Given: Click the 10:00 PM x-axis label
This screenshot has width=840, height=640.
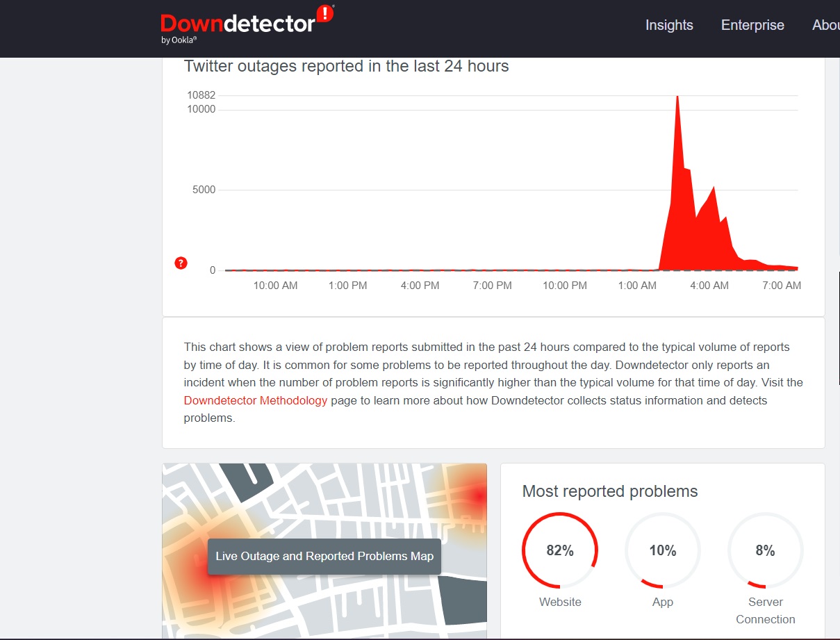Looking at the screenshot, I should point(565,286).
